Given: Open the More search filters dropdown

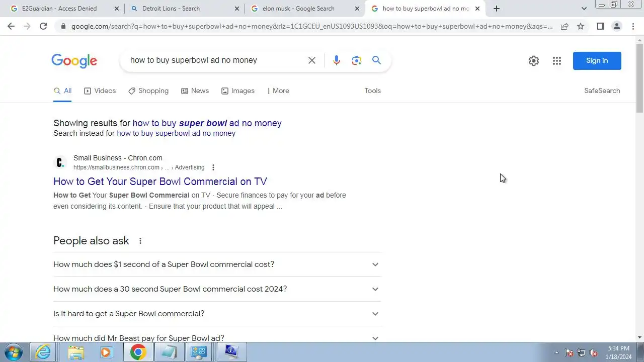Looking at the screenshot, I should (x=278, y=91).
